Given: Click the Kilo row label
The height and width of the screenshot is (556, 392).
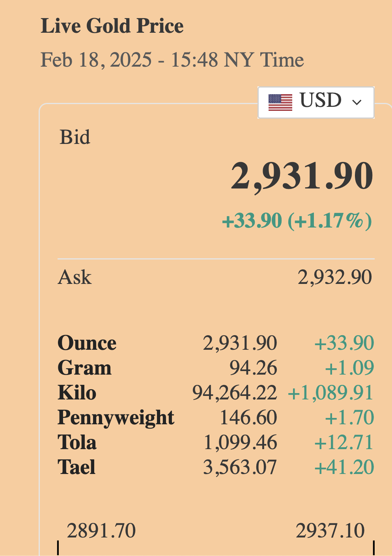Looking at the screenshot, I should click(77, 393).
